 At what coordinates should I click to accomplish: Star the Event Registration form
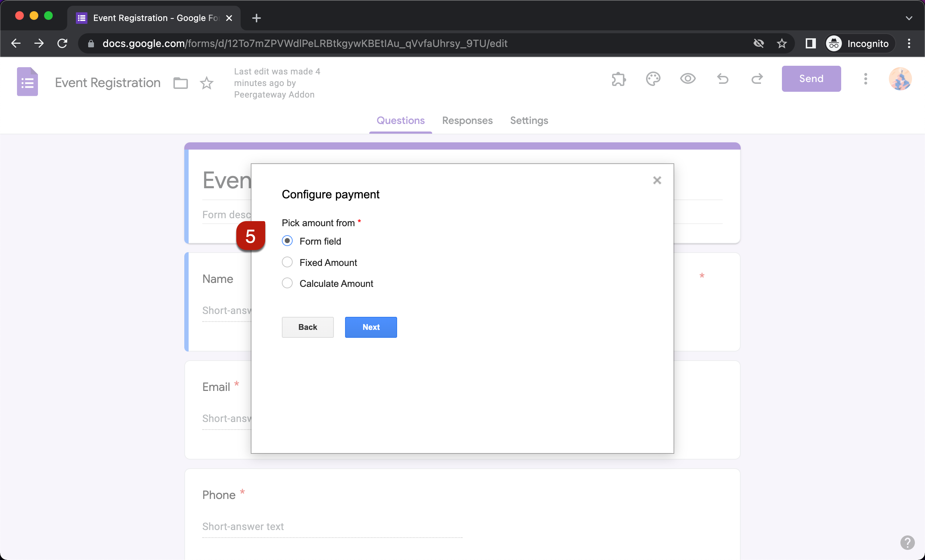[x=207, y=83]
